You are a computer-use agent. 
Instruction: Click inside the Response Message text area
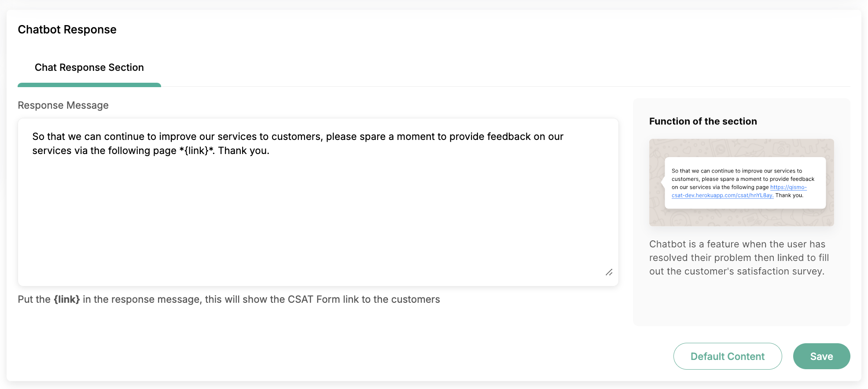318,202
